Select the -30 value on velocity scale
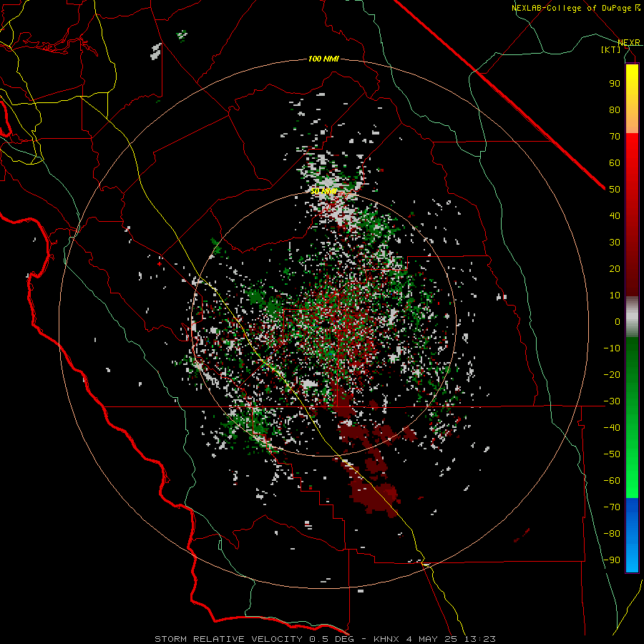Viewport: 644px width, 644px height. click(612, 401)
